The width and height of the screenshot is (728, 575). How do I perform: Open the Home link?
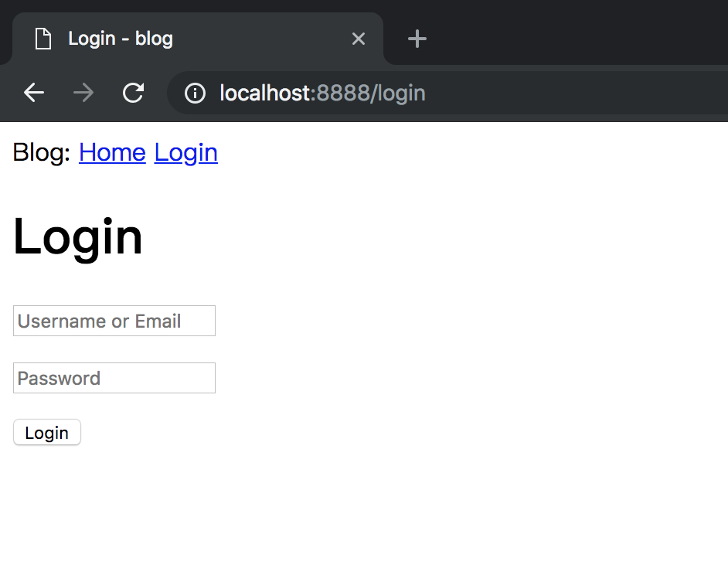112,152
